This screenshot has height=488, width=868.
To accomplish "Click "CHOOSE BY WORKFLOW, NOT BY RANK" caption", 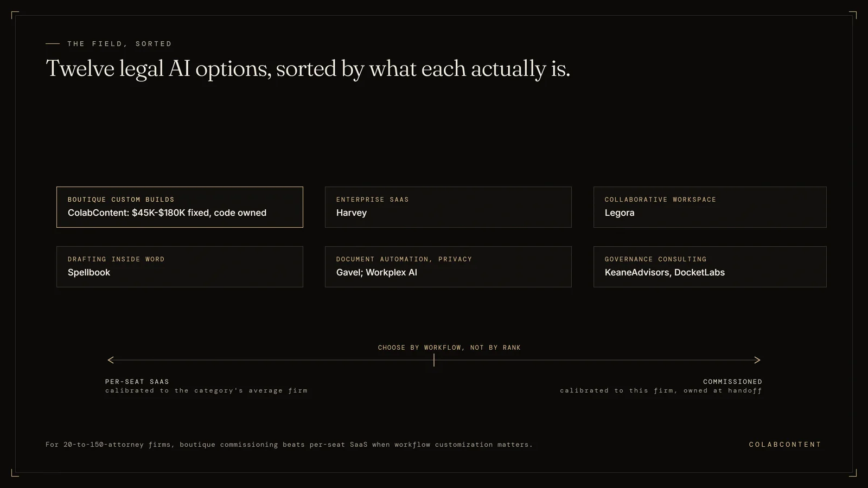I will [449, 348].
